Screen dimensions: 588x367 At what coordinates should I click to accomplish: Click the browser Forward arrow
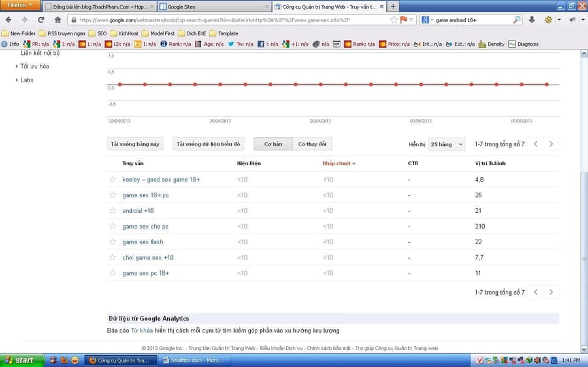click(x=25, y=20)
